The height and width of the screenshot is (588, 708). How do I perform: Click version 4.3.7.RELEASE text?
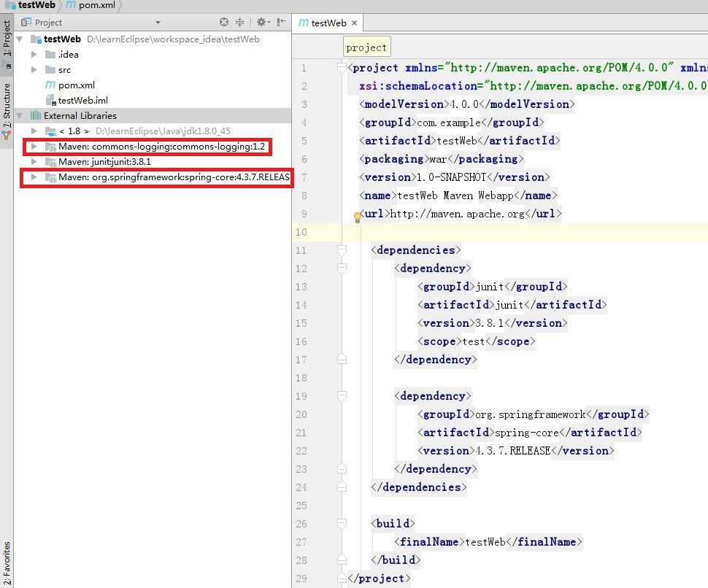[513, 451]
